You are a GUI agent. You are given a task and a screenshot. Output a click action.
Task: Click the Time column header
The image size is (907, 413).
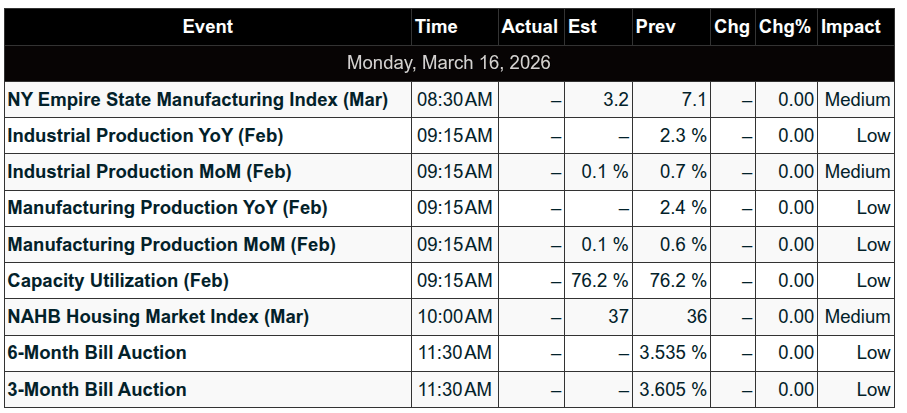[436, 27]
